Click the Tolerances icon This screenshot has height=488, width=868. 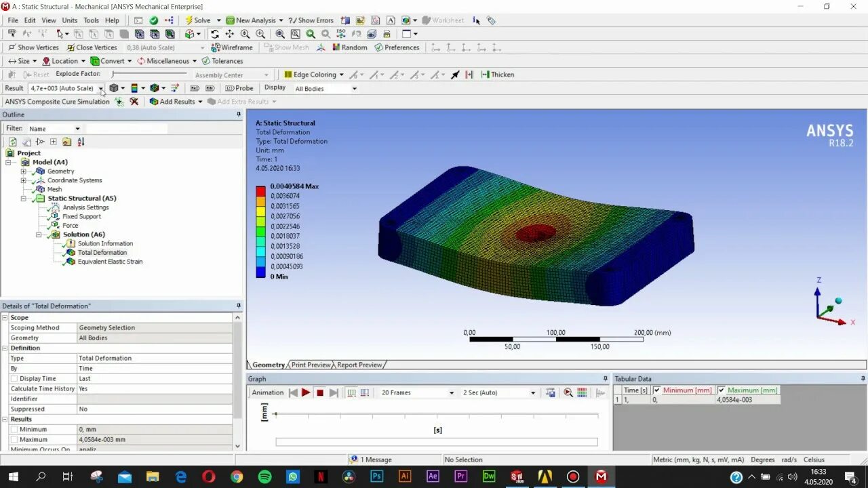[206, 61]
